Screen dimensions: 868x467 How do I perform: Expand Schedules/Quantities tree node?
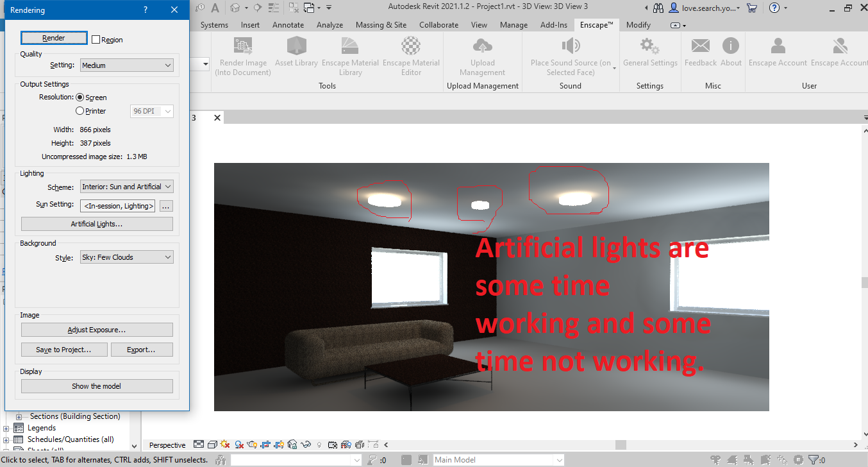point(7,440)
